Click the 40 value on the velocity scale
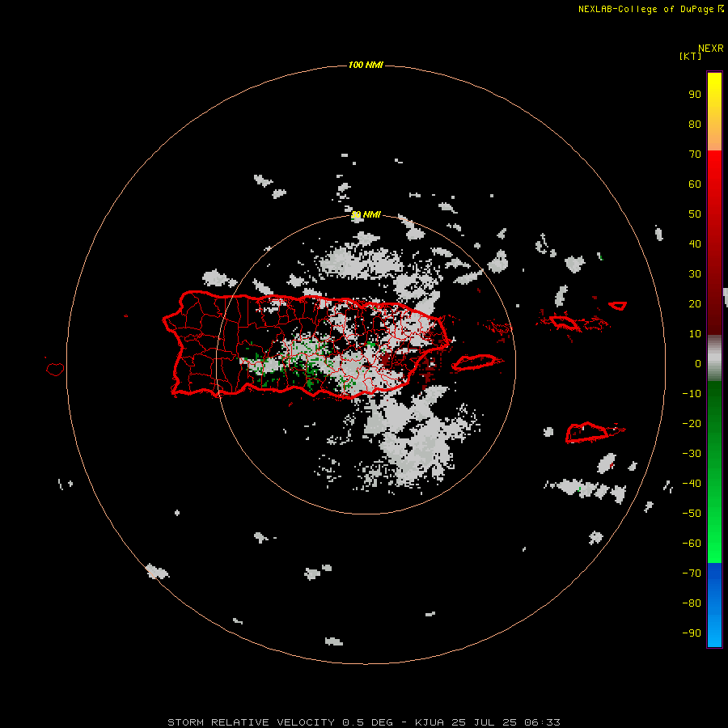This screenshot has height=728, width=728. pyautogui.click(x=695, y=244)
